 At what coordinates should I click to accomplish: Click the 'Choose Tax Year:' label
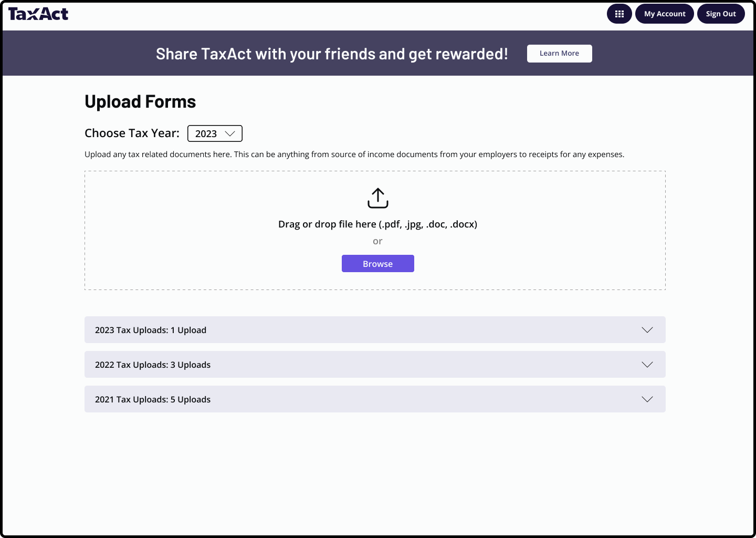click(132, 133)
